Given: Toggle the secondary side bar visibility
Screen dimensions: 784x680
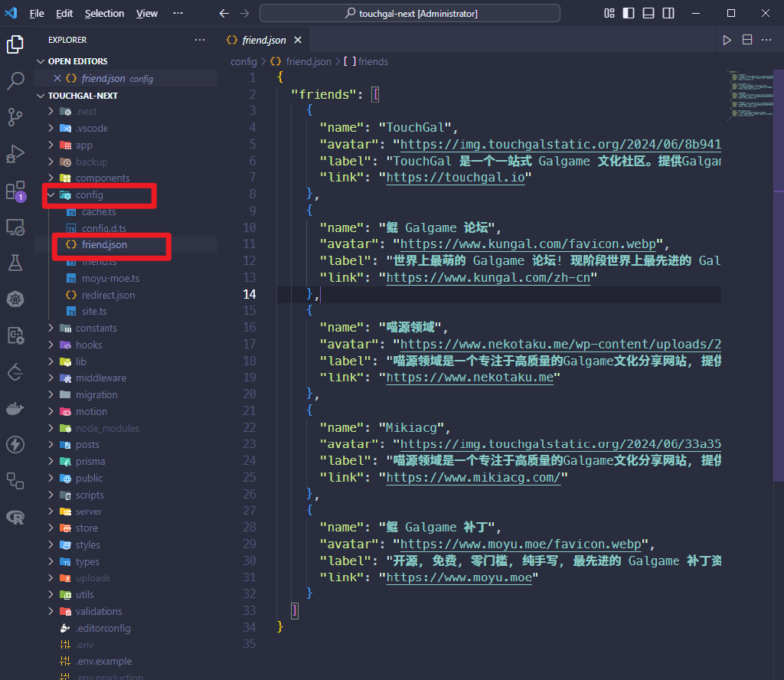Looking at the screenshot, I should tap(668, 13).
